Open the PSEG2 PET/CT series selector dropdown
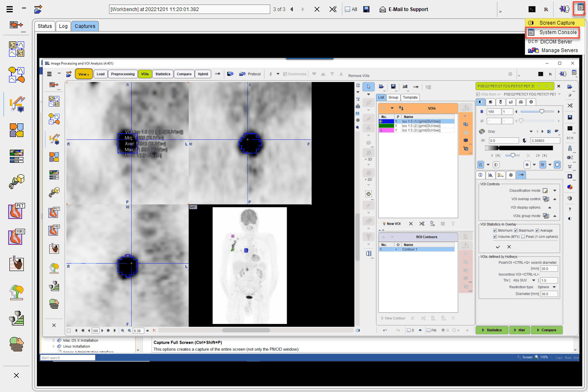 coord(515,86)
